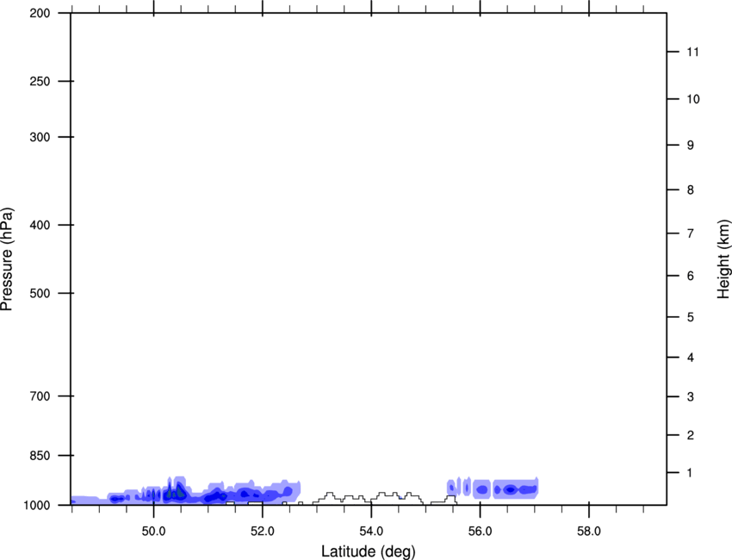This screenshot has height=560, width=732.
Task: Click the 8 km height label
Action: (690, 190)
